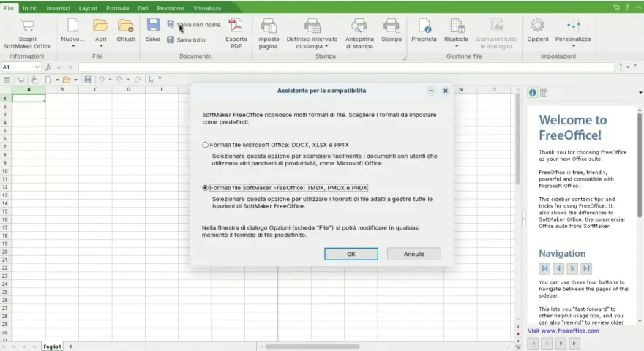Open Anteprima di stampa
Image resolution: width=644 pixels, height=351 pixels.
[359, 34]
